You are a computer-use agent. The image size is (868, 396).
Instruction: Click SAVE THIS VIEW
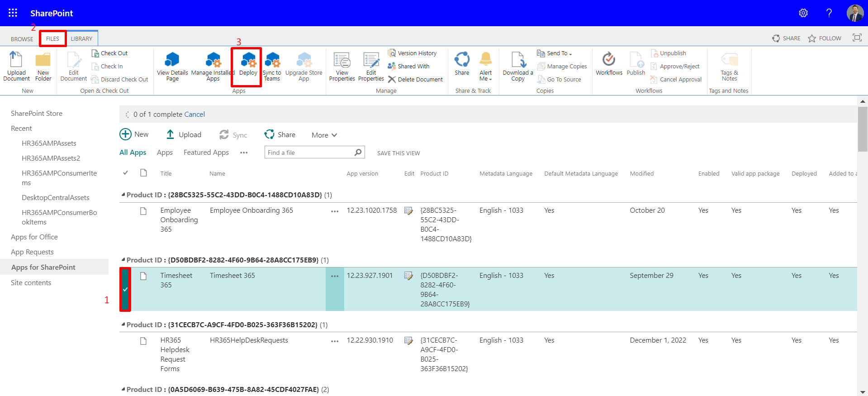click(x=398, y=153)
